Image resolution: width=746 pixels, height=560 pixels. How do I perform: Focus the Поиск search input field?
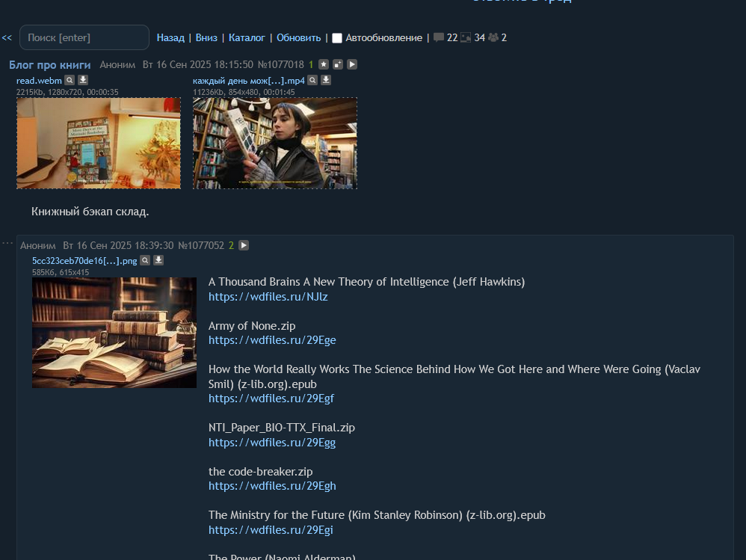[84, 37]
